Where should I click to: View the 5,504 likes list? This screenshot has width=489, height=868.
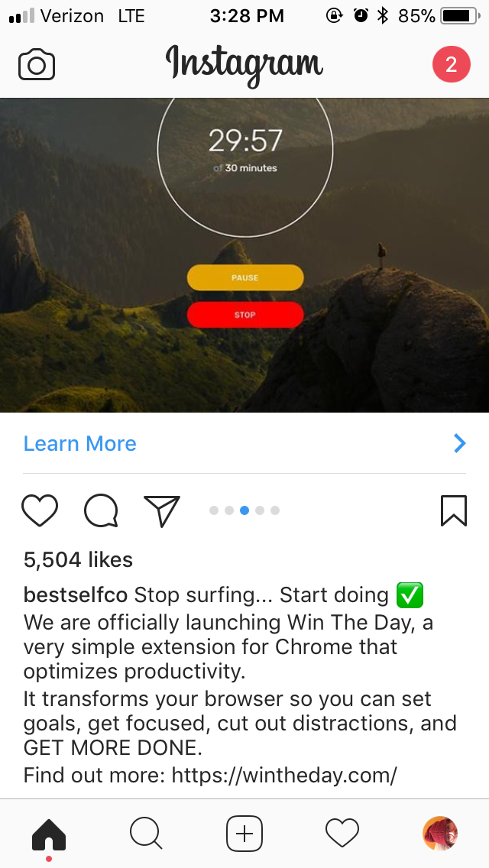click(x=78, y=559)
